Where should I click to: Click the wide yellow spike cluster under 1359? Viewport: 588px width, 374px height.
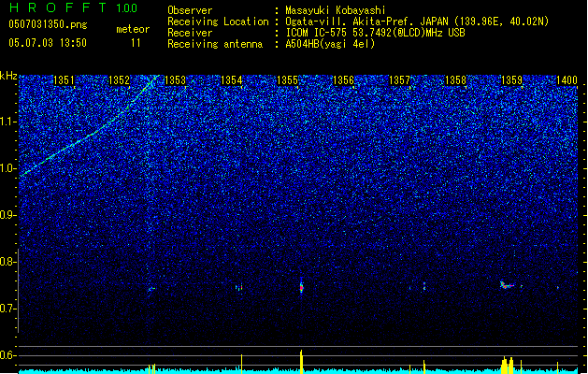[508, 365]
